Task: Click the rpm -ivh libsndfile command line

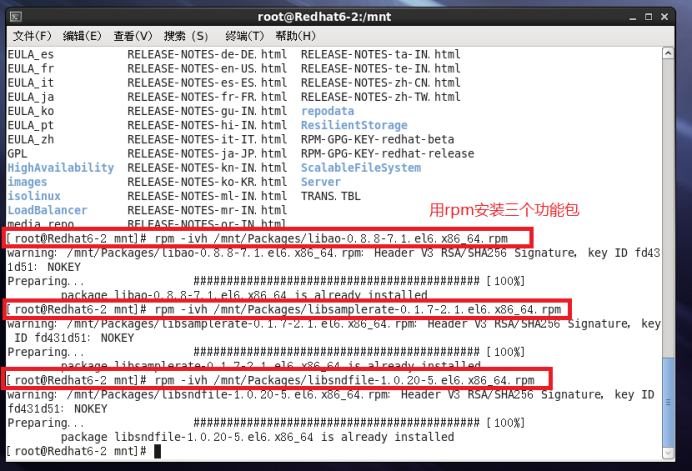Action: [271, 380]
